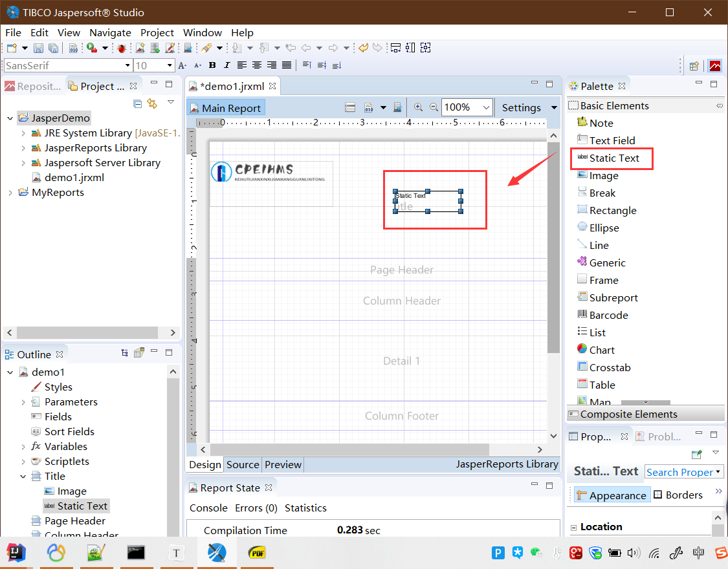728x569 pixels.
Task: Open the PDF tool from the Windows taskbar
Action: pos(256,553)
